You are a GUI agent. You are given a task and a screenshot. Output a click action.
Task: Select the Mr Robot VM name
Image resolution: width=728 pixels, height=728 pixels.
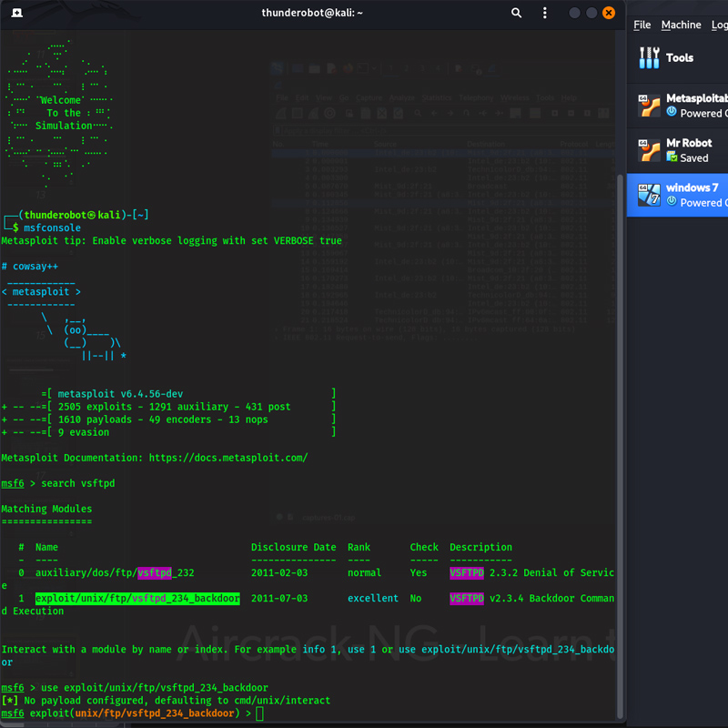[x=689, y=143]
